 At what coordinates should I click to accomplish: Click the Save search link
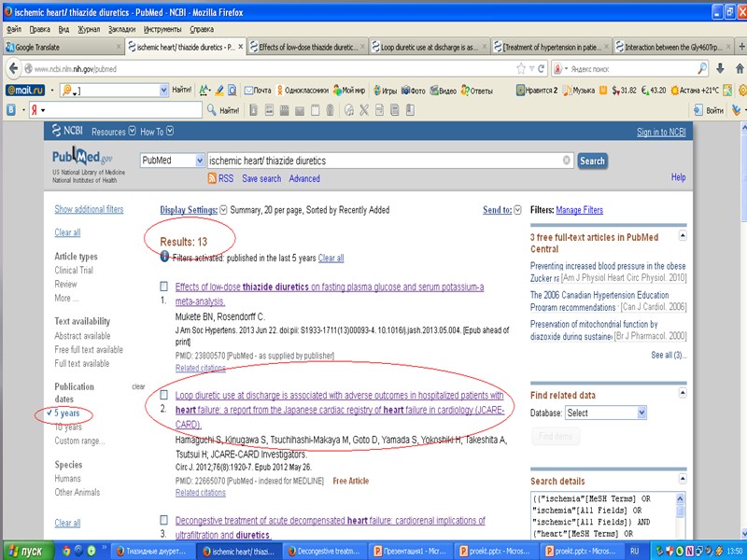click(261, 178)
